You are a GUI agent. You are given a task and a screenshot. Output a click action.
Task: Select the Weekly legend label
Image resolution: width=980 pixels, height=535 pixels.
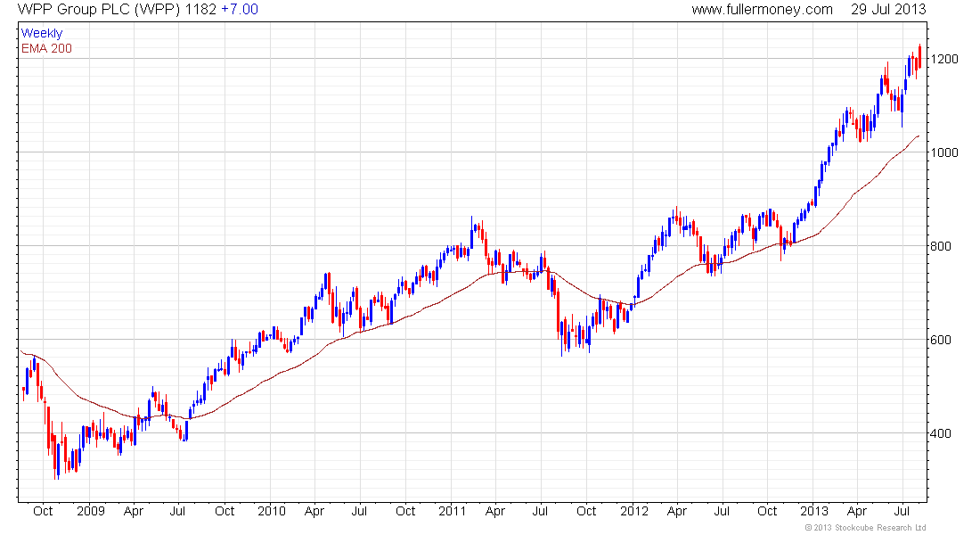[42, 34]
